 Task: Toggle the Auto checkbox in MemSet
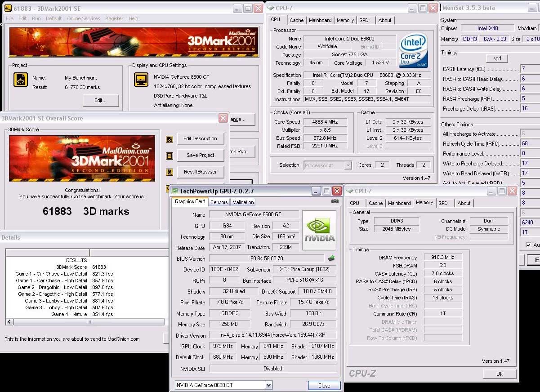click(528, 245)
